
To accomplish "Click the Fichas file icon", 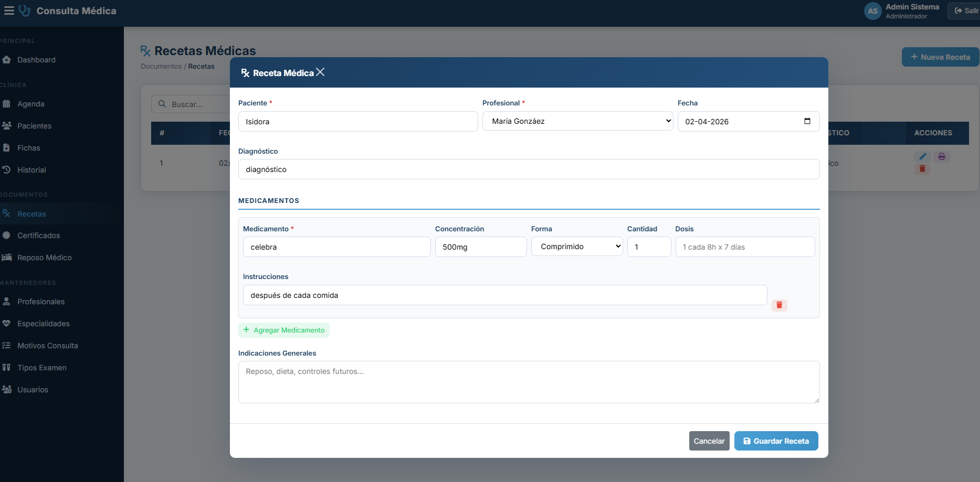I will tap(6, 148).
